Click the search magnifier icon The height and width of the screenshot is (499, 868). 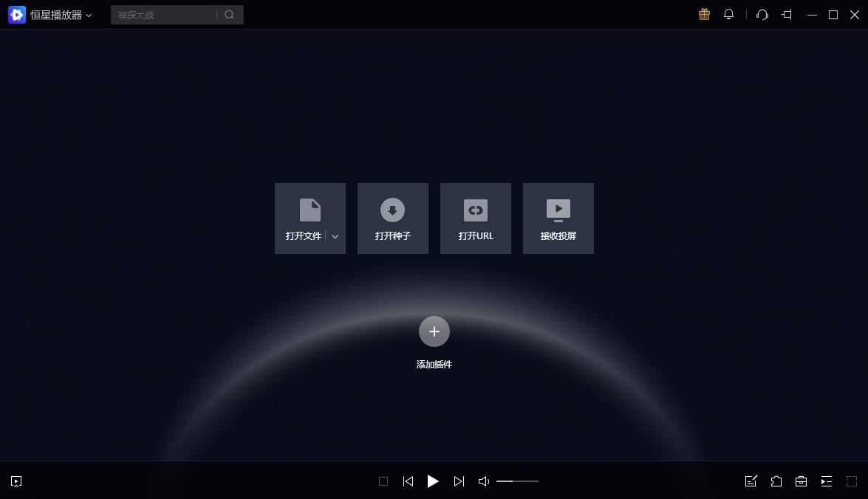[230, 15]
